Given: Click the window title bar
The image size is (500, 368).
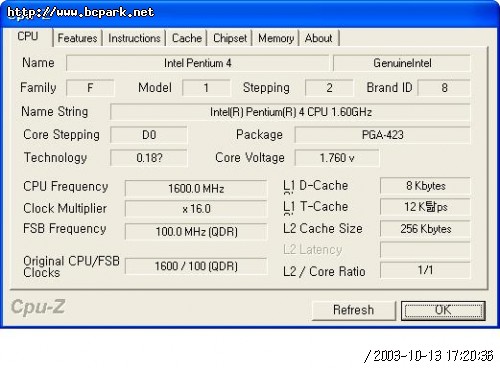Looking at the screenshot, I should pyautogui.click(x=250, y=13).
